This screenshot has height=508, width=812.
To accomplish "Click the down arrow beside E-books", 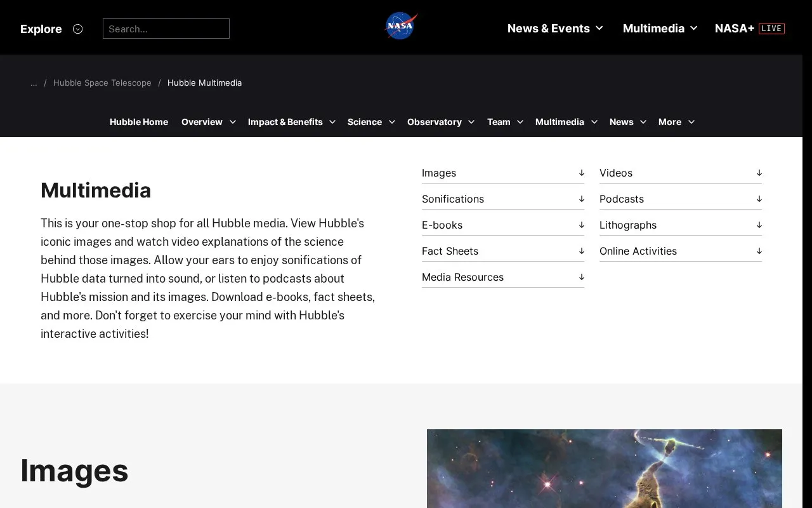I will tap(581, 225).
